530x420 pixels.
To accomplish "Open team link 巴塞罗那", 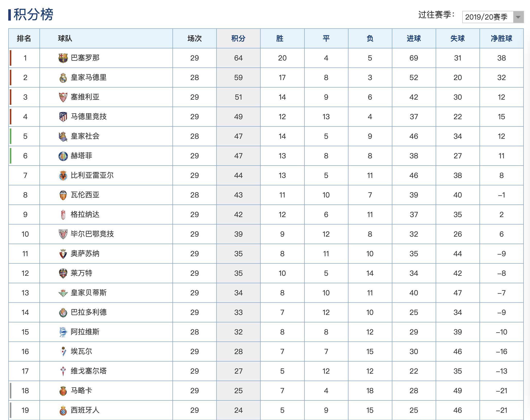I will coord(85,58).
